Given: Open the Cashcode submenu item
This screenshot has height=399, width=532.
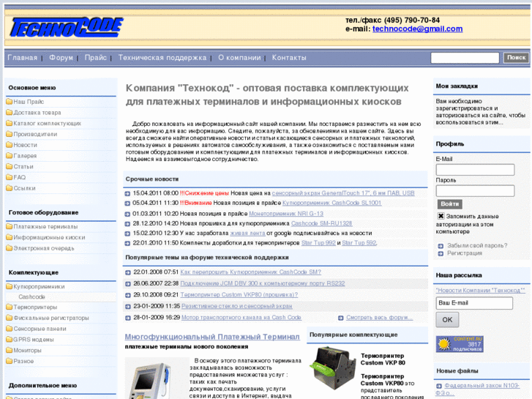Looking at the screenshot, I should click(x=31, y=297).
